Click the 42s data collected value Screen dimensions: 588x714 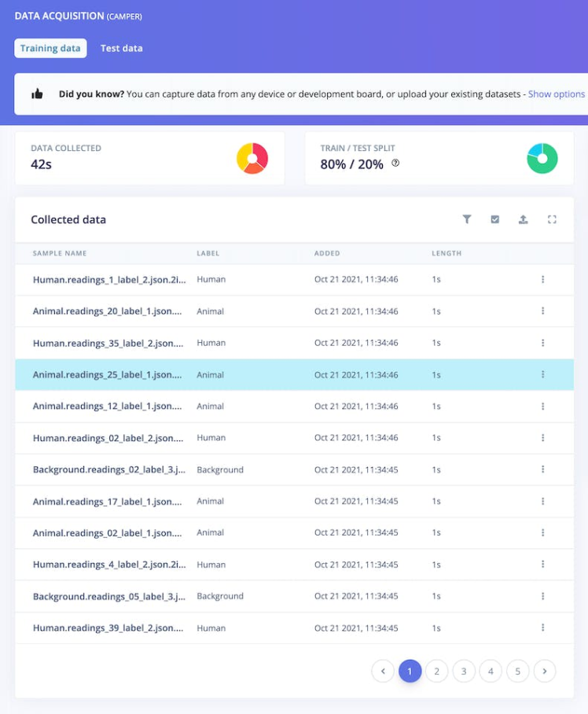point(41,164)
